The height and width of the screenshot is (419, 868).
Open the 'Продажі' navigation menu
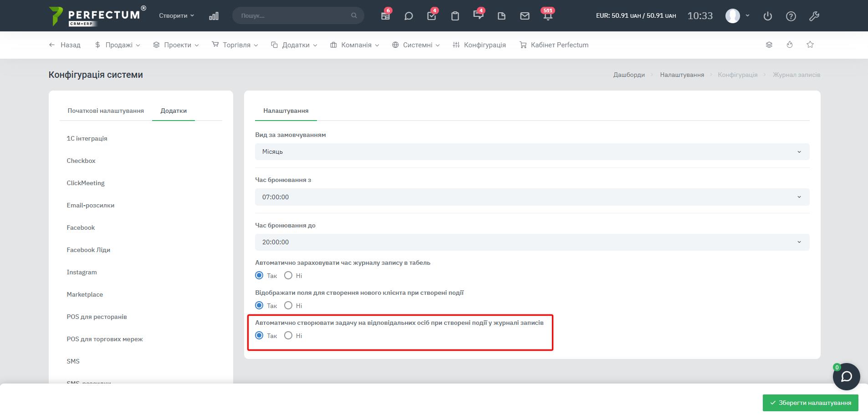[x=118, y=45]
